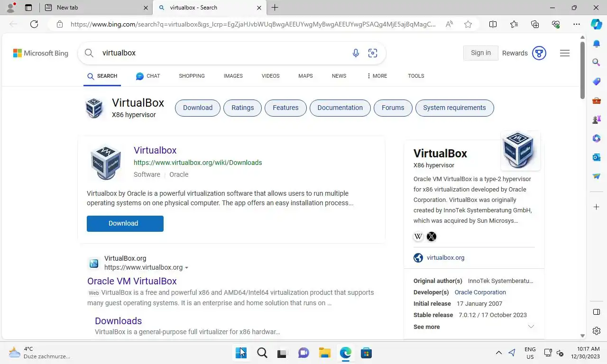Viewport: 607px width, 364px height.
Task: Switch to NEWS results
Action: point(339,76)
